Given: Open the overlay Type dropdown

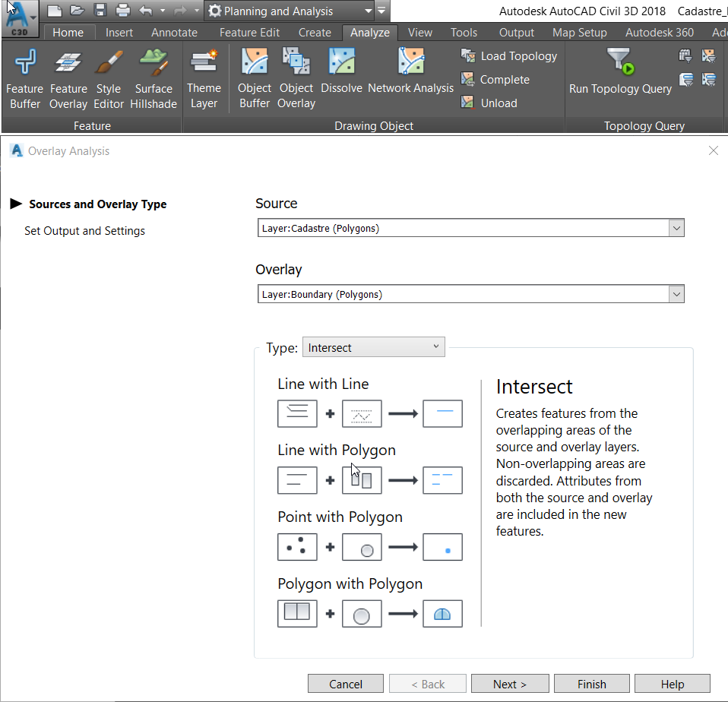Looking at the screenshot, I should click(x=374, y=347).
